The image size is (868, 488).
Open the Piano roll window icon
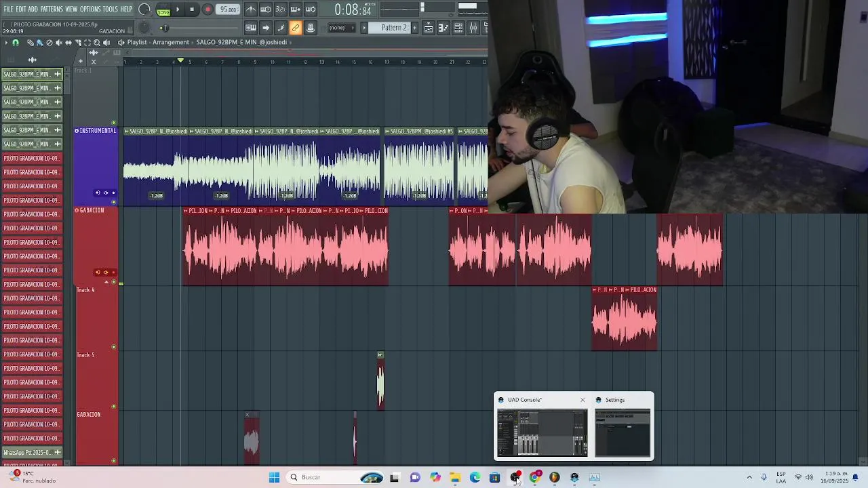click(x=443, y=28)
